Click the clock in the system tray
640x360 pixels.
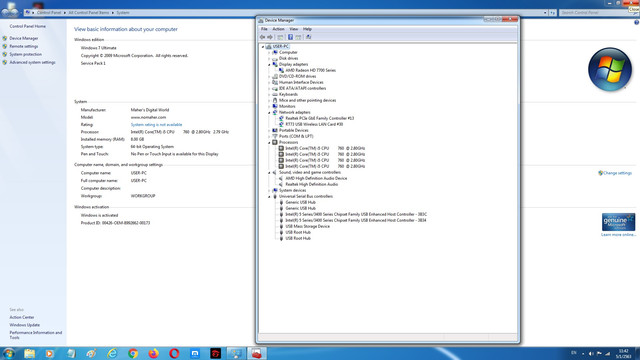point(623,353)
